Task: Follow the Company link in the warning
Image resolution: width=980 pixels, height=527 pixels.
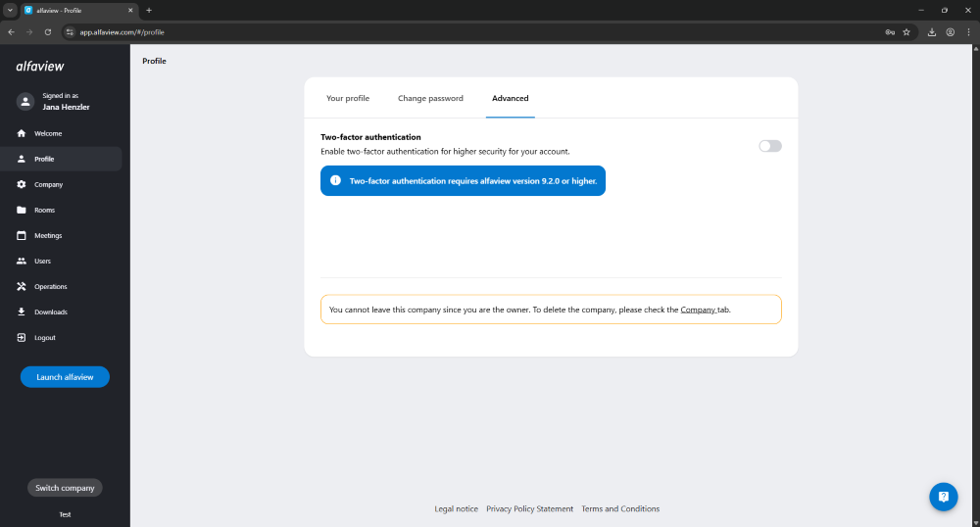Action: click(698, 310)
